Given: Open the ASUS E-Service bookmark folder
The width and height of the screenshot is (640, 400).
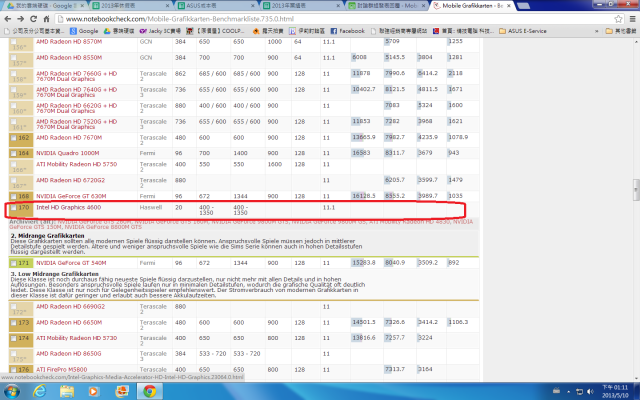Looking at the screenshot, I should pyautogui.click(x=523, y=31).
